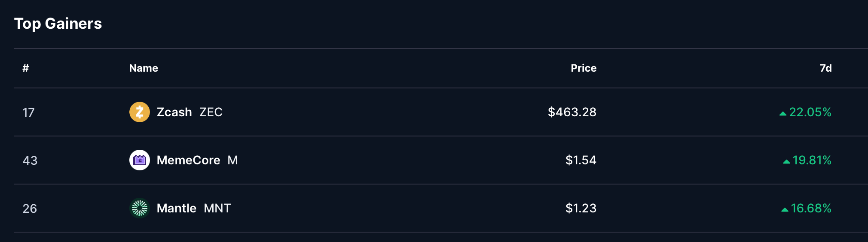The image size is (868, 242).
Task: Sort by the 7d column header
Action: click(825, 68)
